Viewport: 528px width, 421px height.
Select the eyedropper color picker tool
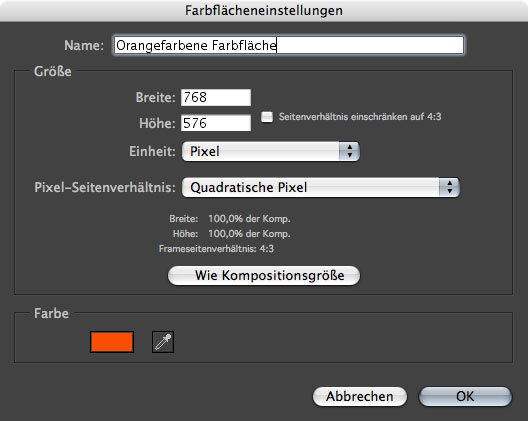coord(163,342)
